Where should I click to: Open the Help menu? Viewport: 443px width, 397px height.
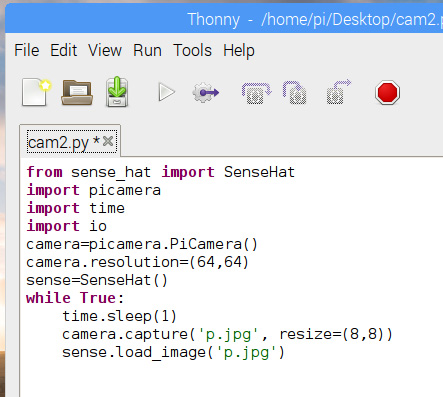[239, 51]
